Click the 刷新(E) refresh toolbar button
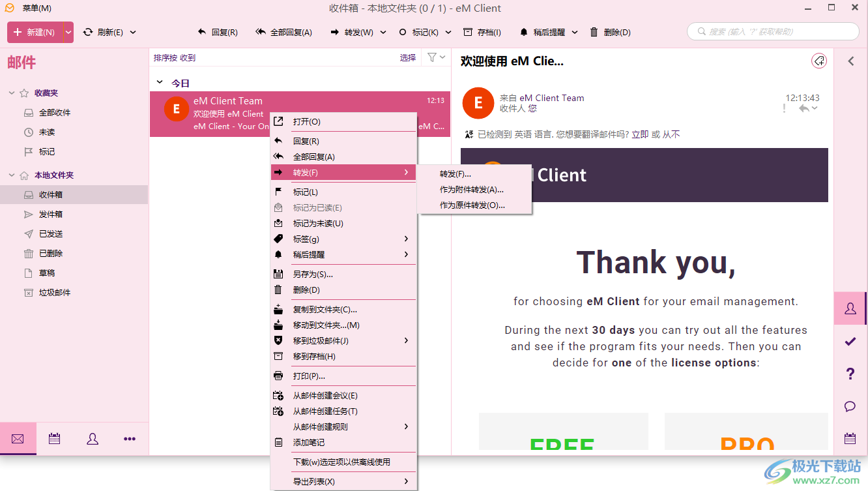The width and height of the screenshot is (868, 491). click(x=103, y=32)
